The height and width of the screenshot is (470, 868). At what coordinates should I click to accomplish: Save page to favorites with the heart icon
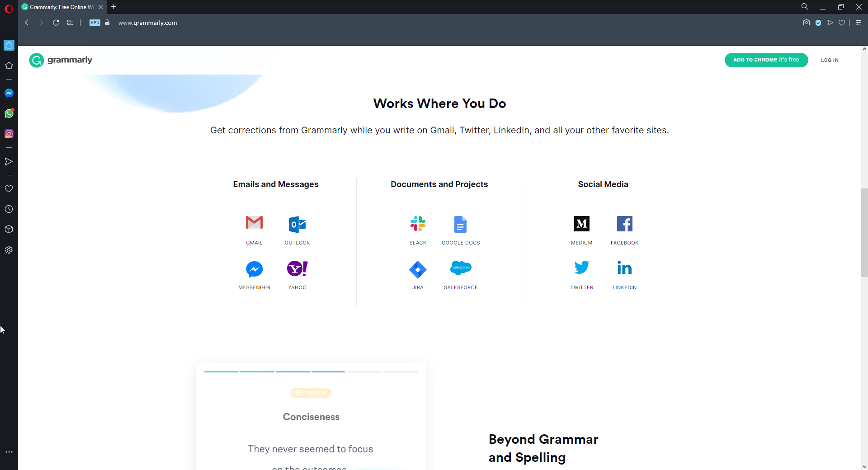842,23
